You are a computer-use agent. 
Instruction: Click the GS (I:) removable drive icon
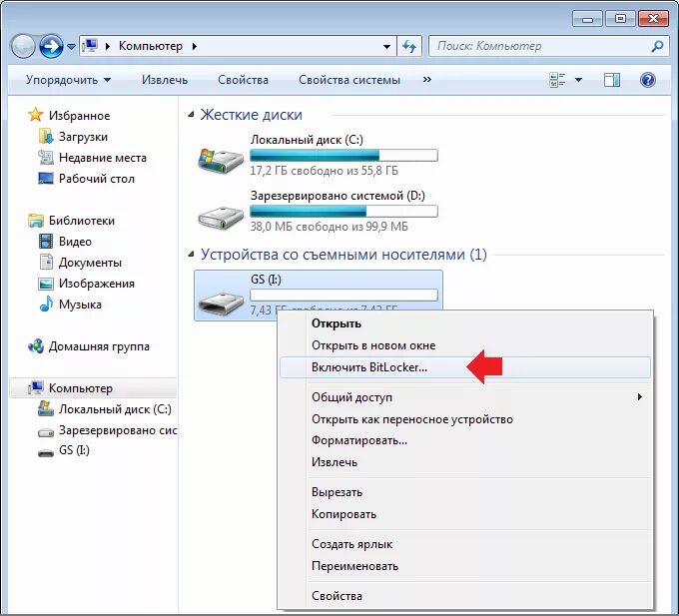221,303
